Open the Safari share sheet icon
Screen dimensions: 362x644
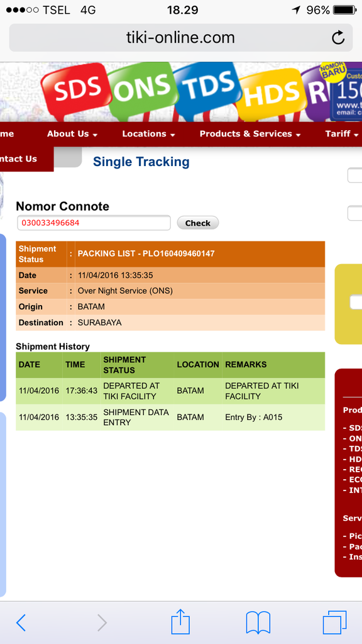click(180, 621)
